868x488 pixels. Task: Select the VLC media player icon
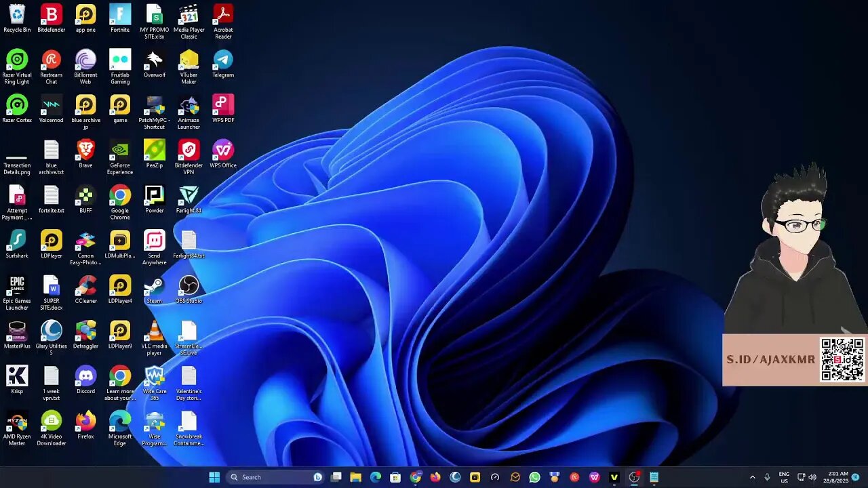click(x=155, y=338)
